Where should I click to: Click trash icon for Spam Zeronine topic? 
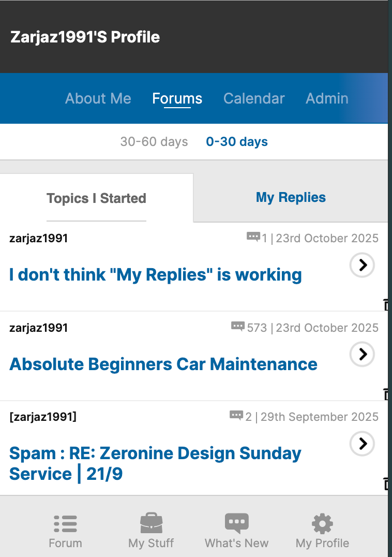386,484
